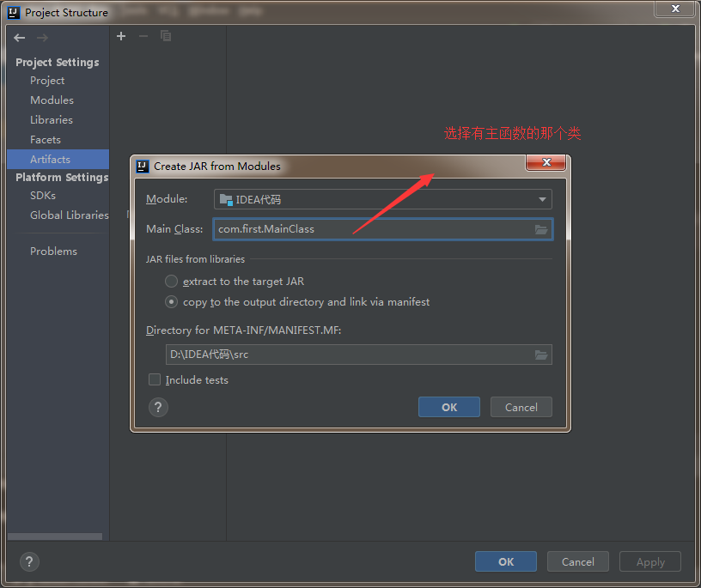Click Cancel in the Project Structure window
701x588 pixels.
[577, 561]
